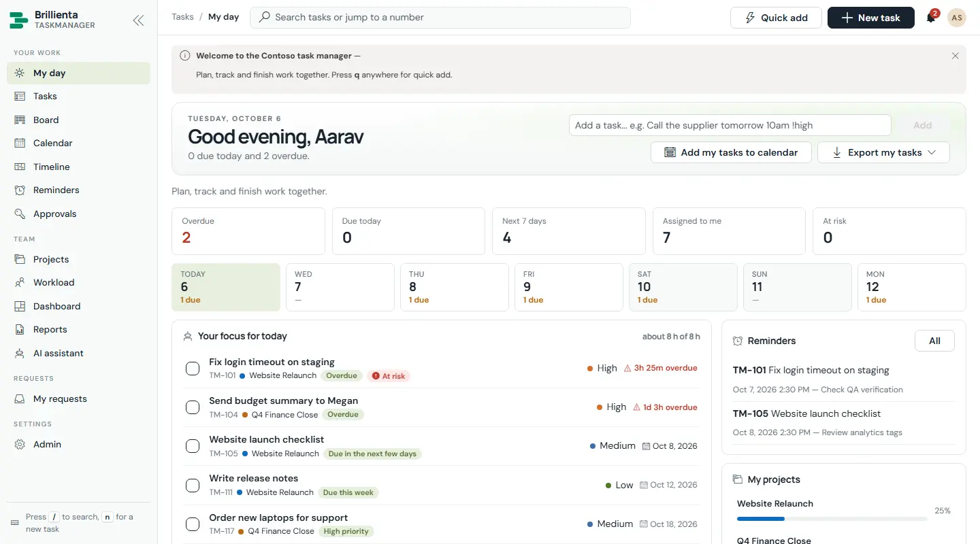Open the Export my tasks dropdown
Image resolution: width=980 pixels, height=544 pixels.
(883, 152)
